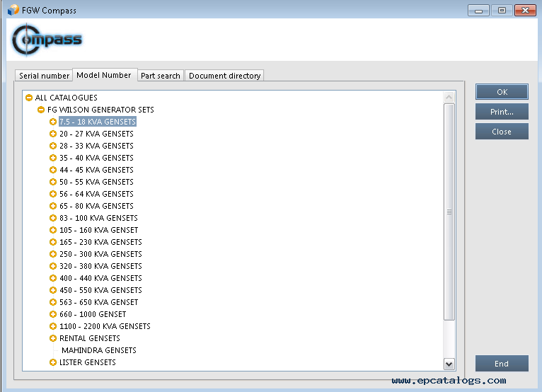Select the 105 - 160 KVA GENSET row
Viewport: 542px width, 392px height.
(99, 230)
